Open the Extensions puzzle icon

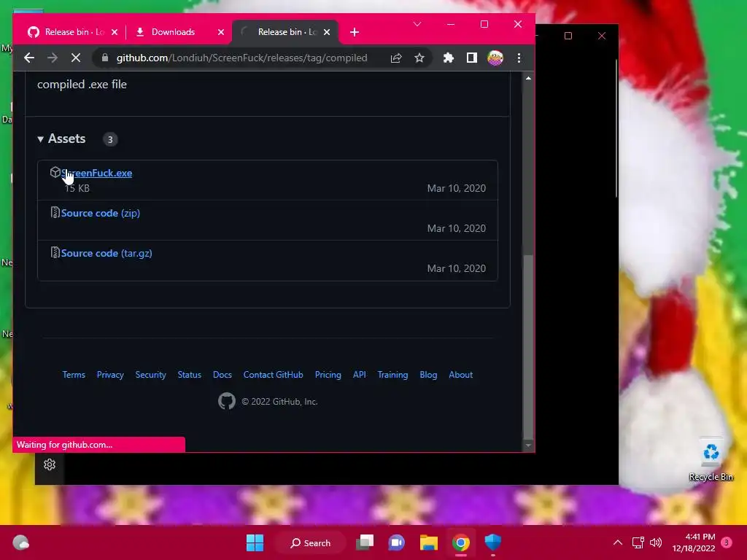coord(449,58)
